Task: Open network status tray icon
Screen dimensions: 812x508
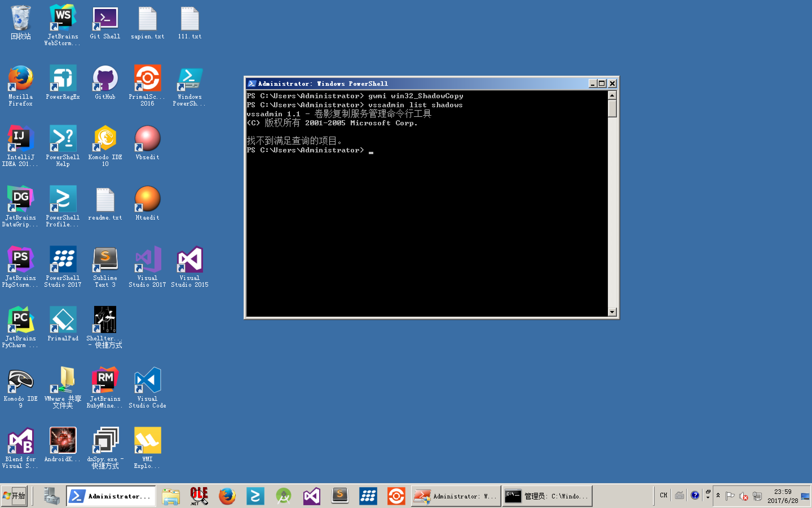Action: click(757, 496)
